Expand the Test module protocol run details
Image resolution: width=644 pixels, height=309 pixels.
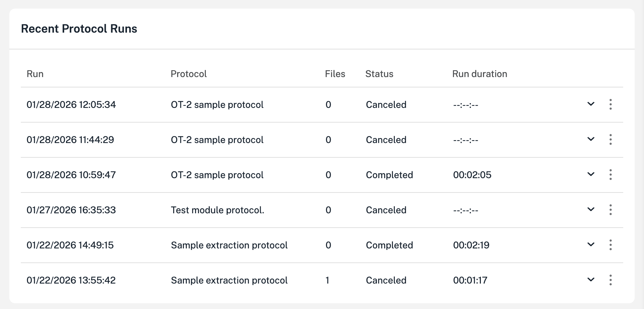pos(590,210)
